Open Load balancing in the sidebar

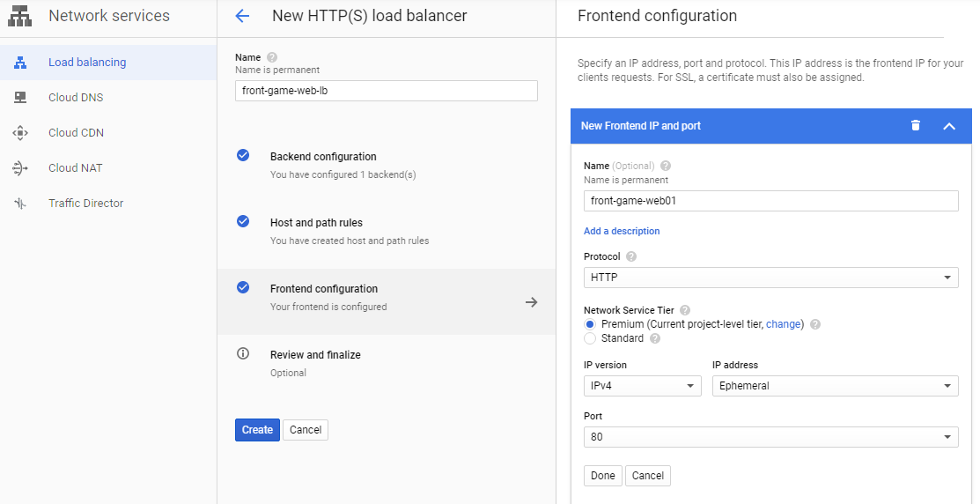[x=87, y=63]
